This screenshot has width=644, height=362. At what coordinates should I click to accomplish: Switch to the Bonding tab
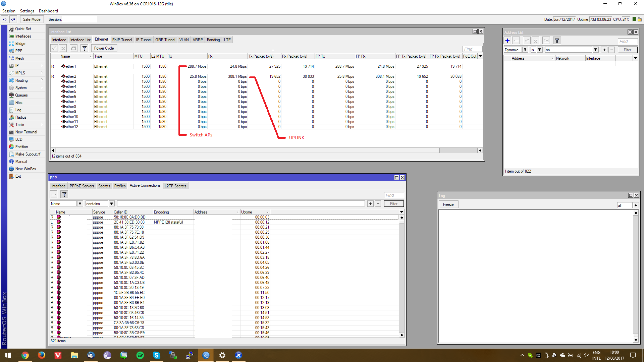click(x=213, y=40)
